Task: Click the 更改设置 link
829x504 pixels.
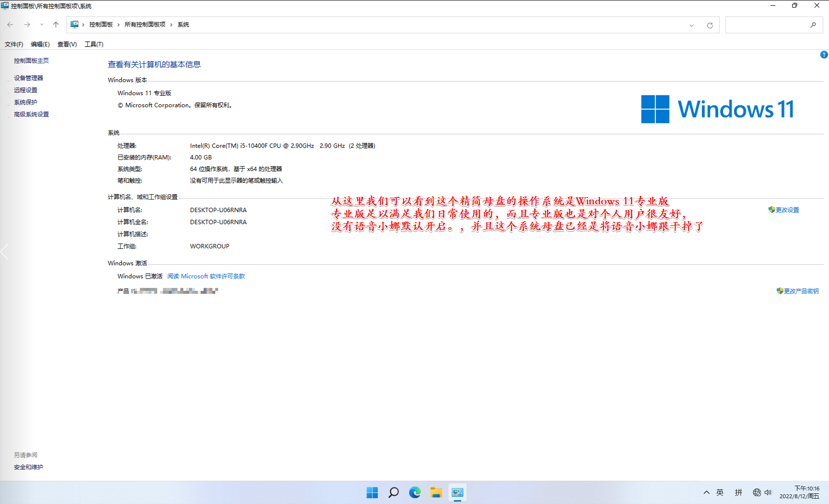Action: pos(787,210)
